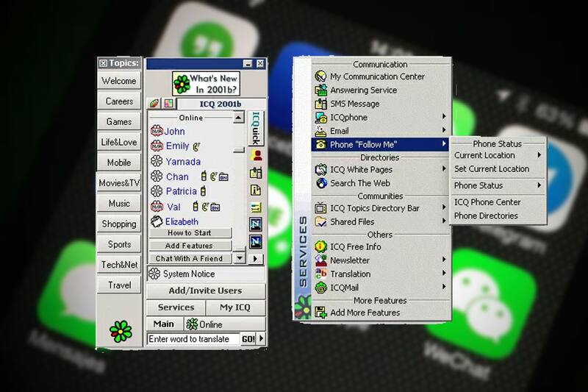
Task: Expand the Current Location submenu arrow
Action: 539,155
